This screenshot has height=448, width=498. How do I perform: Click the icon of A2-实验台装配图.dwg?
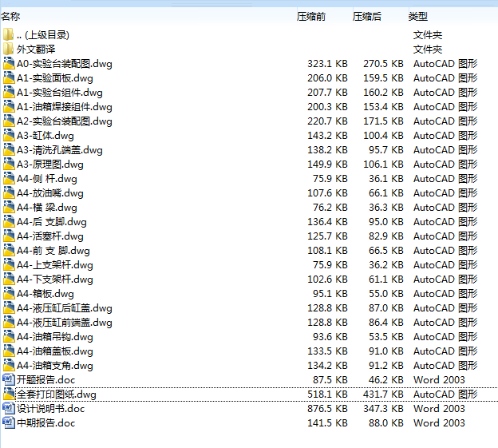pyautogui.click(x=9, y=121)
